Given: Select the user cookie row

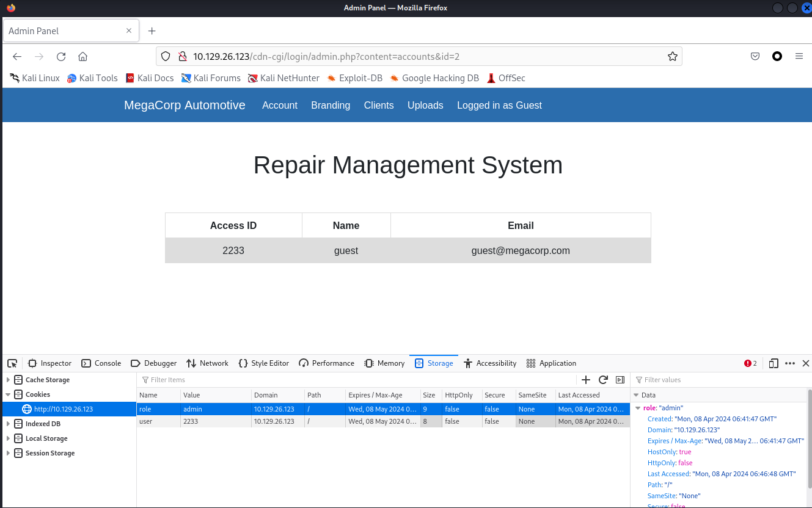Looking at the screenshot, I should coord(383,421).
